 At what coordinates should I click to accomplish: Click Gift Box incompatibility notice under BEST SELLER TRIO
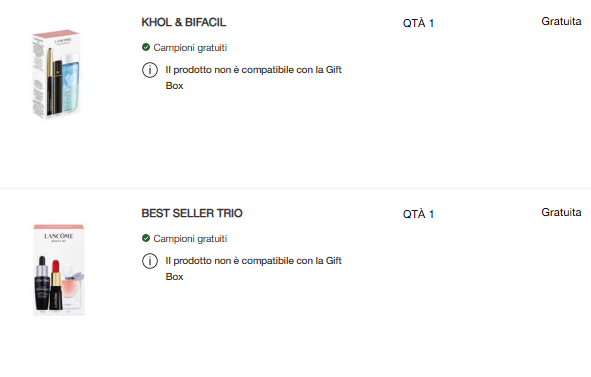click(x=253, y=268)
